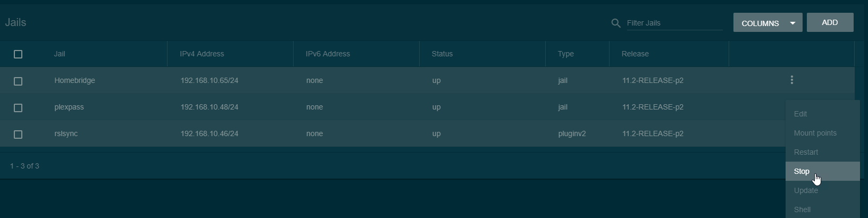The image size is (868, 218).
Task: Toggle the select-all jails checkbox
Action: click(18, 54)
